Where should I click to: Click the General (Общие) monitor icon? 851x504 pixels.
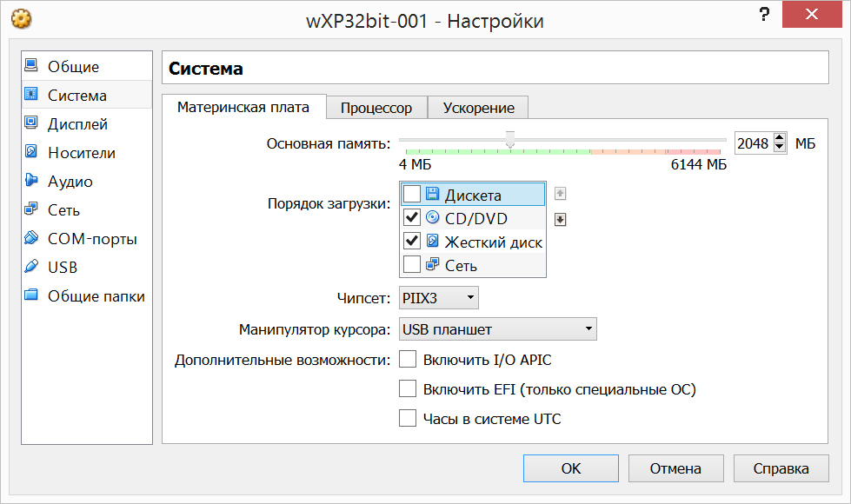(x=31, y=66)
